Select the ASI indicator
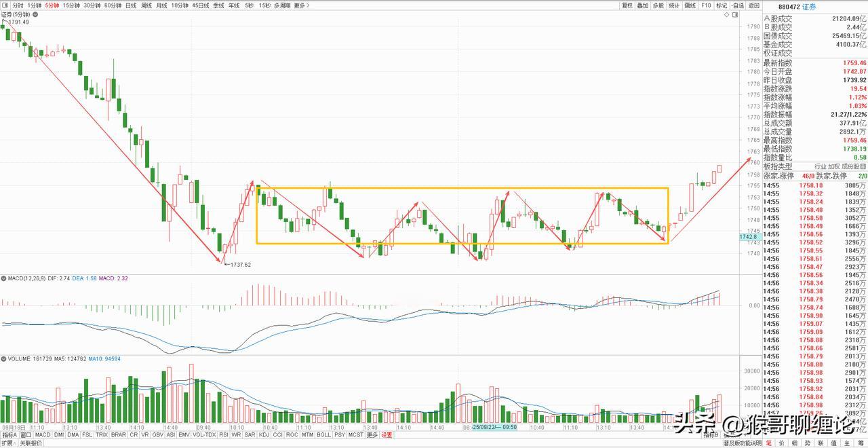The width and height of the screenshot is (868, 448). pos(171,435)
